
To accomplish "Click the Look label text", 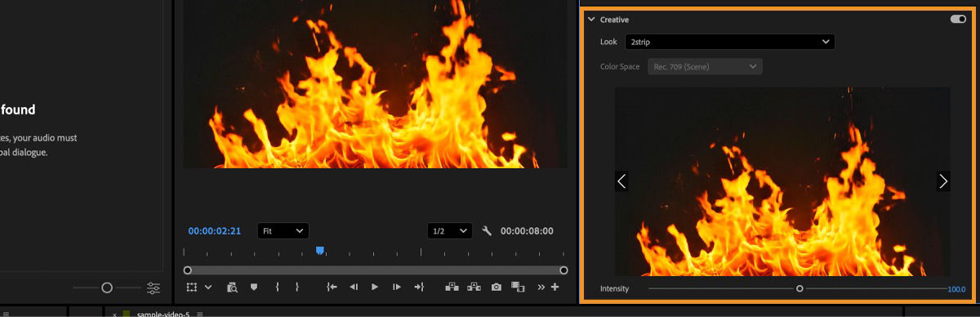I will click(608, 42).
